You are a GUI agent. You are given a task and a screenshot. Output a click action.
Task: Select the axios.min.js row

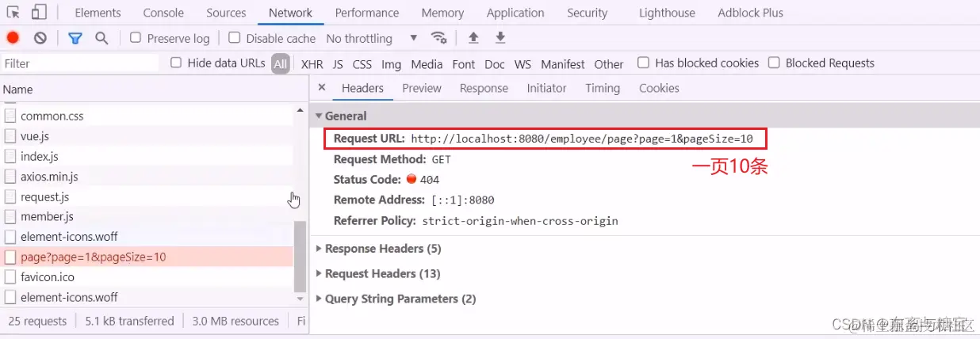click(x=147, y=177)
